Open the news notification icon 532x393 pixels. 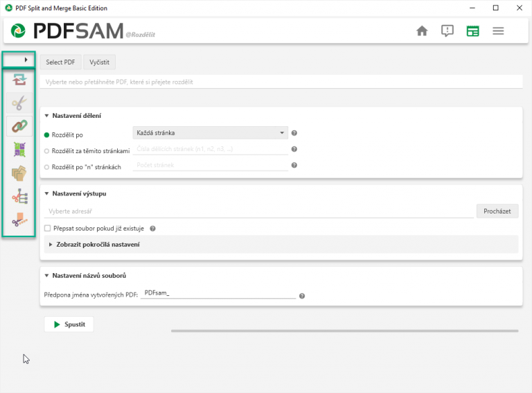(447, 31)
